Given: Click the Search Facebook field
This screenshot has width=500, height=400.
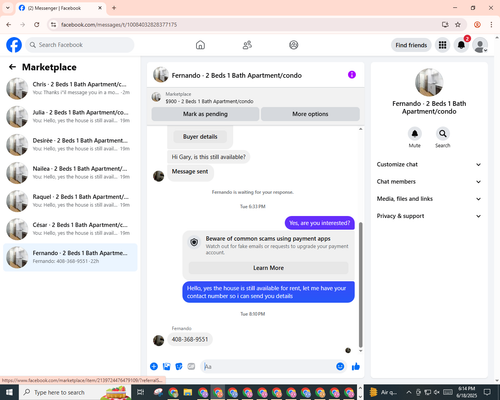Looking at the screenshot, I should tap(80, 45).
